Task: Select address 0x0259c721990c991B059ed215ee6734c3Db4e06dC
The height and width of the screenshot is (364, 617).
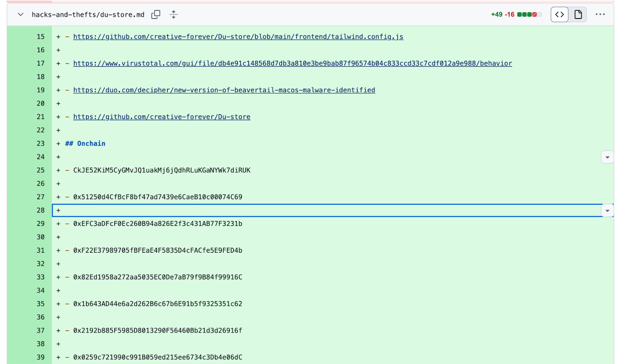Action: point(158,357)
